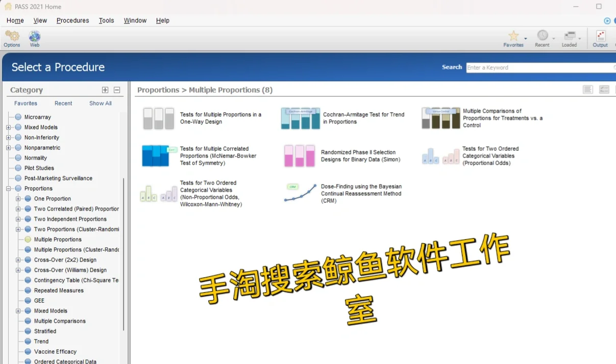Open the Window menu

click(135, 20)
